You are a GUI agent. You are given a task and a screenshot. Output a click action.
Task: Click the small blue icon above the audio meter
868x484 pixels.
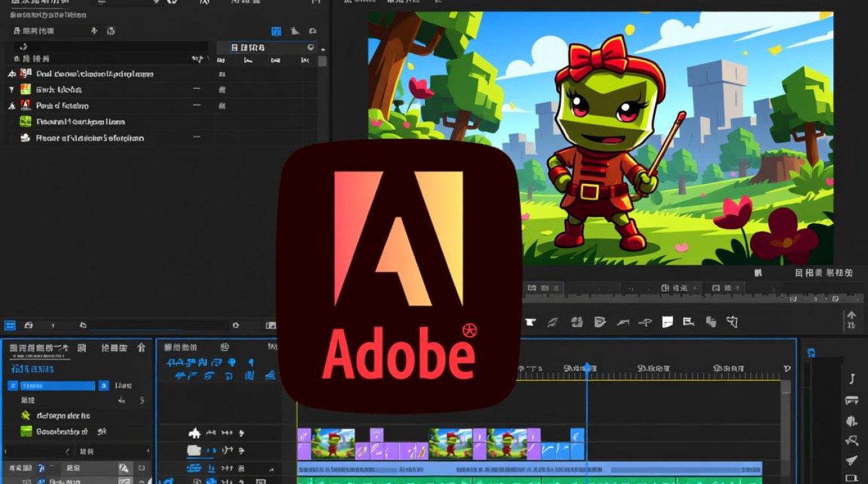pos(811,352)
